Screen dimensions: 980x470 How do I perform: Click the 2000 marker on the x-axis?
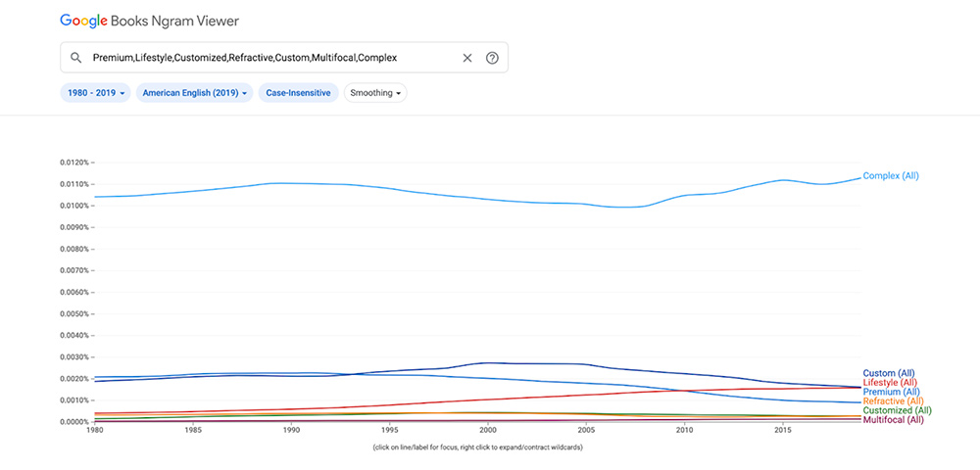(x=489, y=430)
